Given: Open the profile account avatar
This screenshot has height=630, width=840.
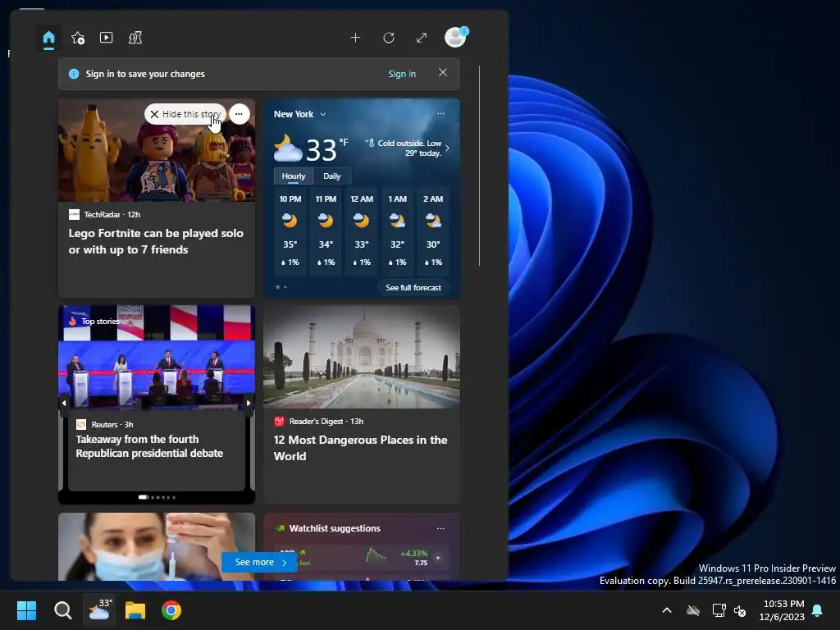Looking at the screenshot, I should 456,38.
